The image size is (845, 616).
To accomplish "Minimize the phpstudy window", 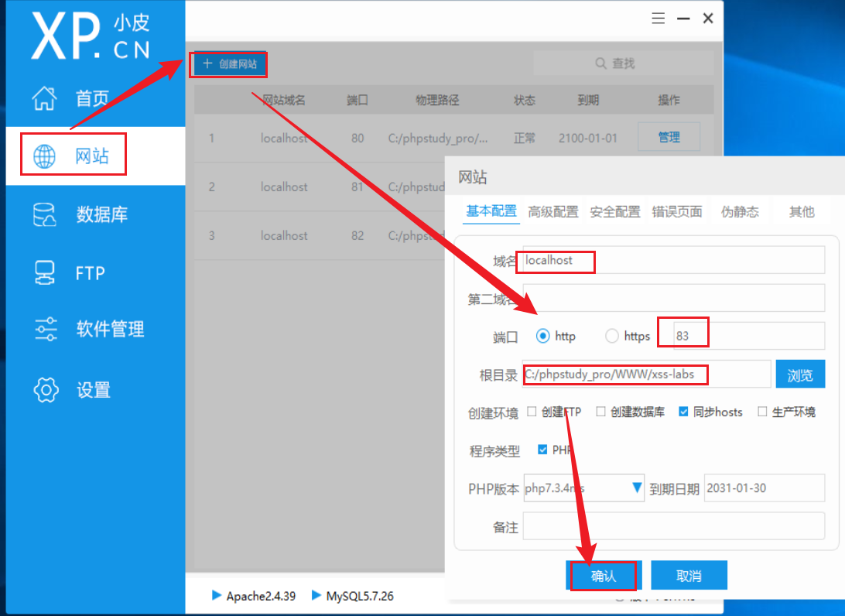I will pyautogui.click(x=683, y=19).
